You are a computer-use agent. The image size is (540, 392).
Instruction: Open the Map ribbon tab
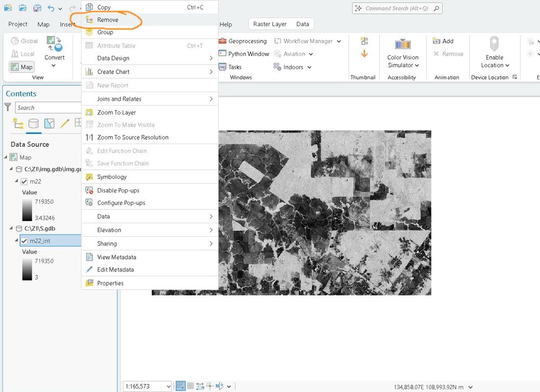(x=43, y=24)
